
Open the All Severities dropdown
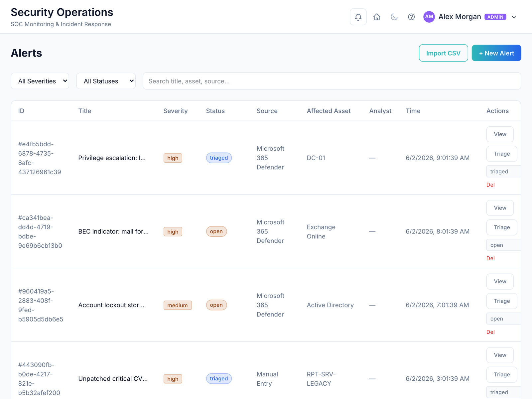click(40, 81)
